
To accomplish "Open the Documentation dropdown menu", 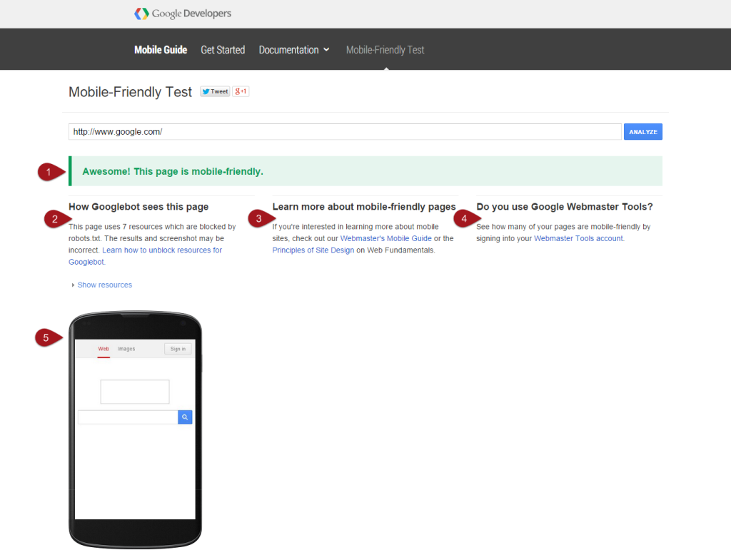I will click(294, 50).
